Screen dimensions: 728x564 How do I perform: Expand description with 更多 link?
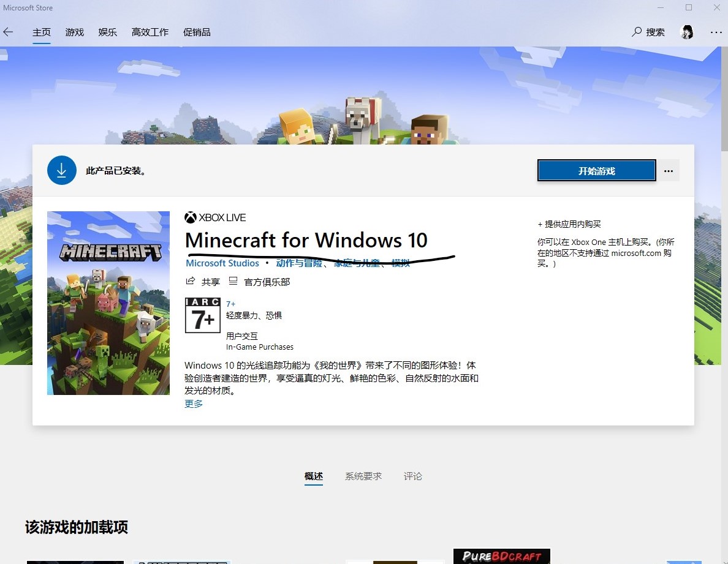[194, 404]
